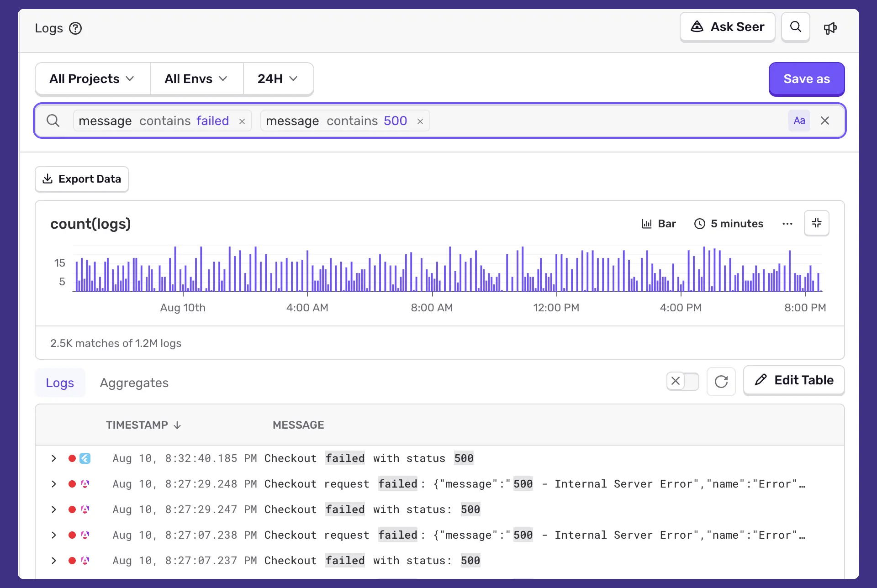Viewport: 877px width, 588px height.
Task: Switch to the Aggregates tab
Action: [x=134, y=383]
